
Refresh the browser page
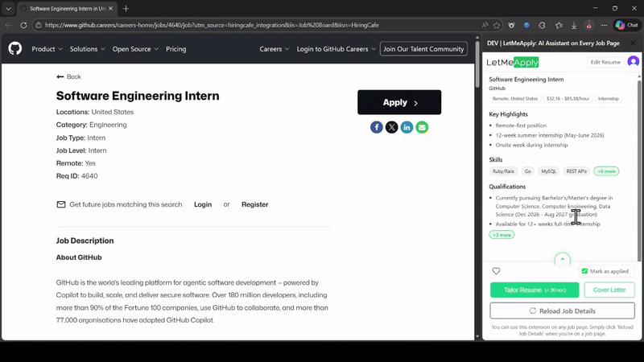click(x=23, y=25)
